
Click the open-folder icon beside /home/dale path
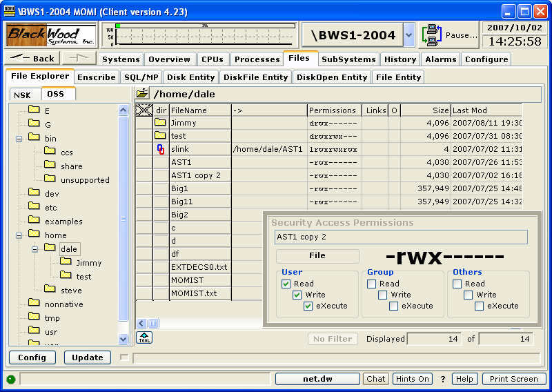tap(142, 94)
